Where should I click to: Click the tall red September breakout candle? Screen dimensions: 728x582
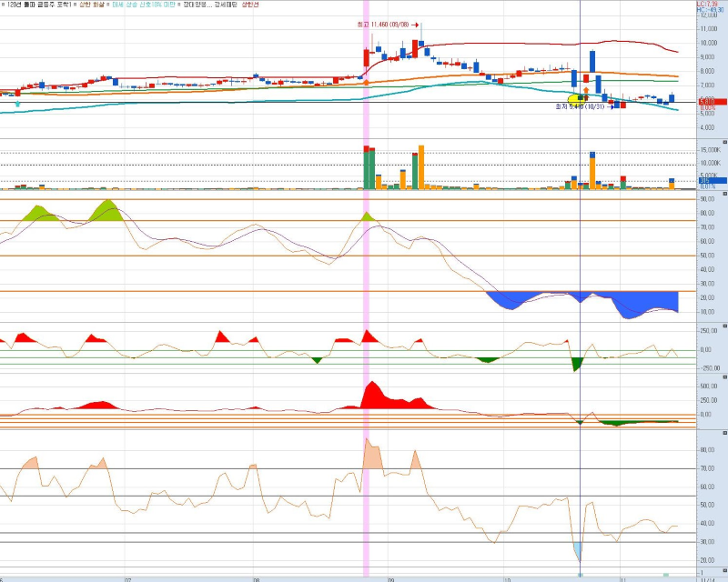(366, 58)
